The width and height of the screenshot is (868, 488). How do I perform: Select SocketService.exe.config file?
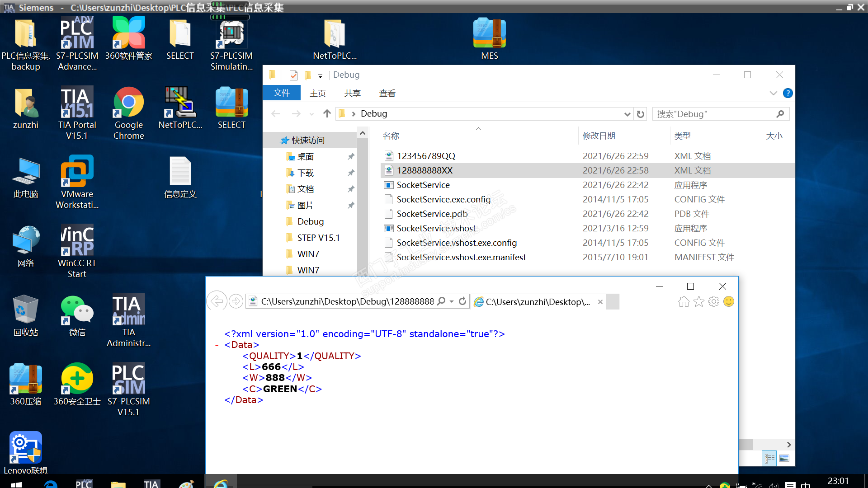pyautogui.click(x=443, y=199)
